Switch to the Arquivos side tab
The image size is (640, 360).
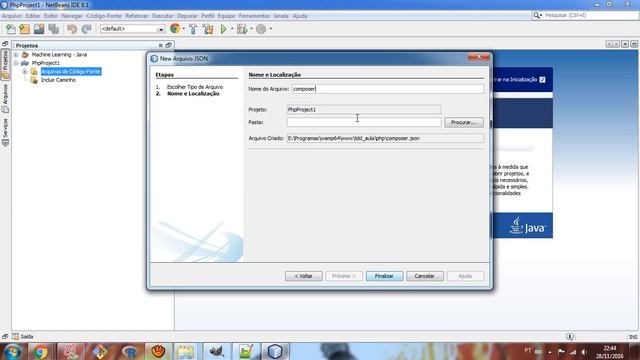point(5,98)
